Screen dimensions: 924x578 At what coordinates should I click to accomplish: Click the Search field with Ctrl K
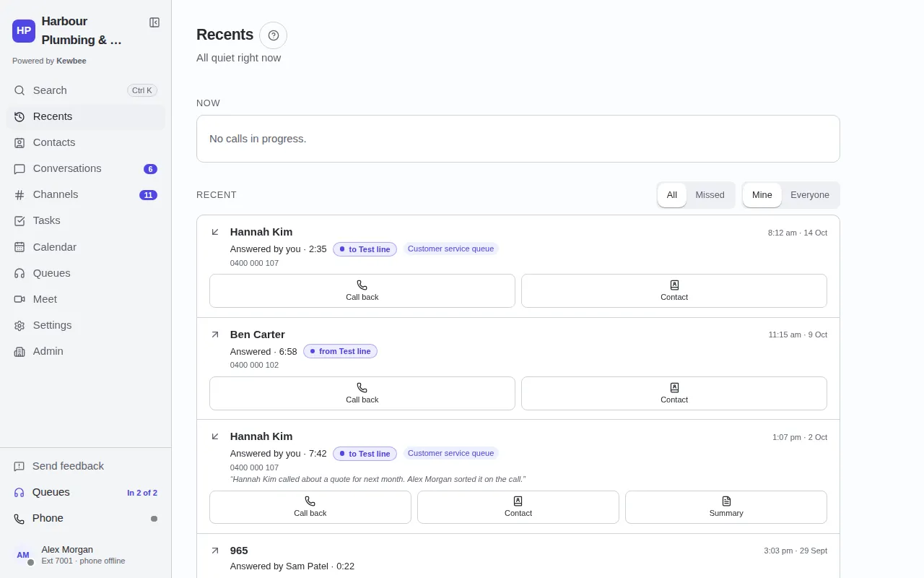click(x=86, y=90)
